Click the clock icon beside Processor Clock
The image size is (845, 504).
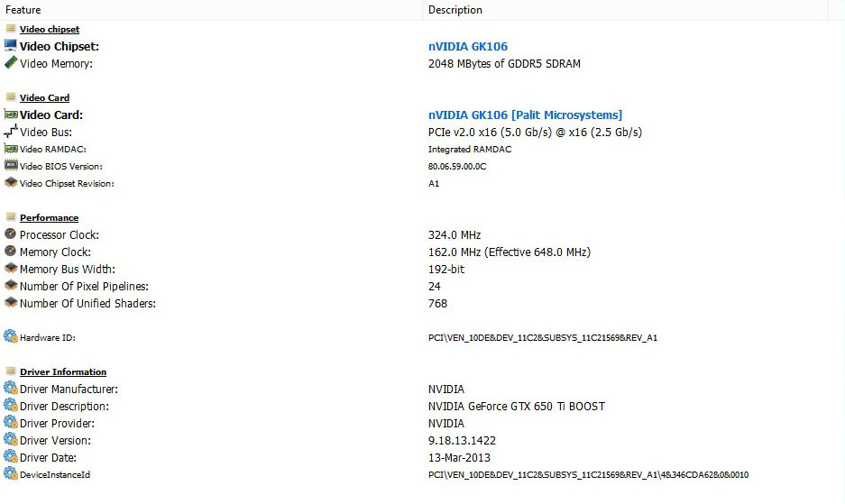tap(10, 234)
